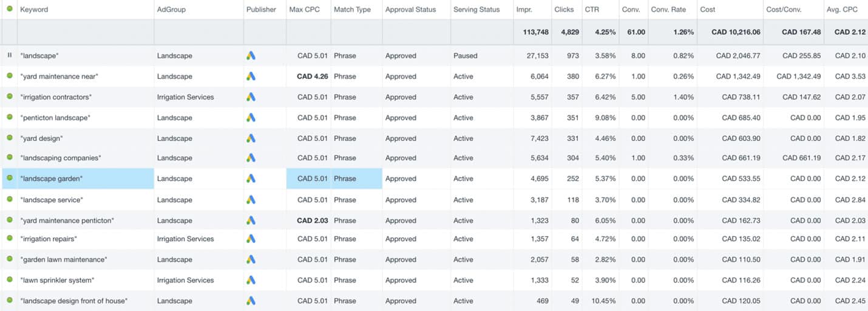Edit Max CPC CAD 4.26 value
This screenshot has width=868, height=311.
click(313, 77)
